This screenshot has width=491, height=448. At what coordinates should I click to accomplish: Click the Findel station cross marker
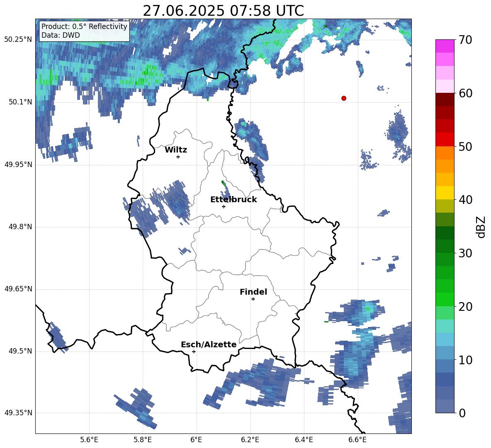click(253, 299)
